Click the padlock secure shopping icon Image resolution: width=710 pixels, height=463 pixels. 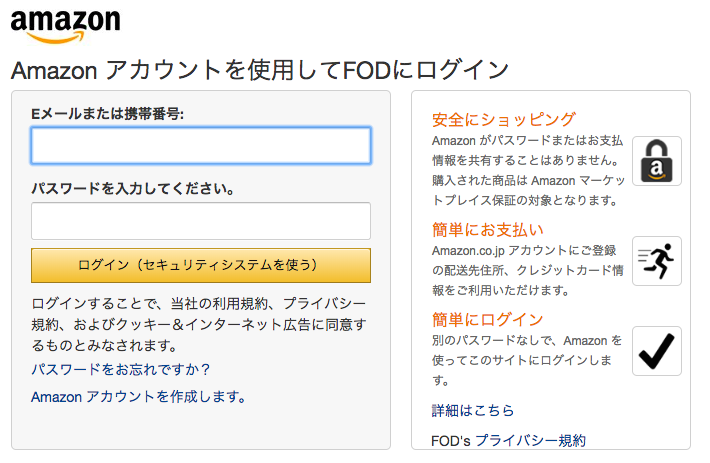tap(657, 161)
